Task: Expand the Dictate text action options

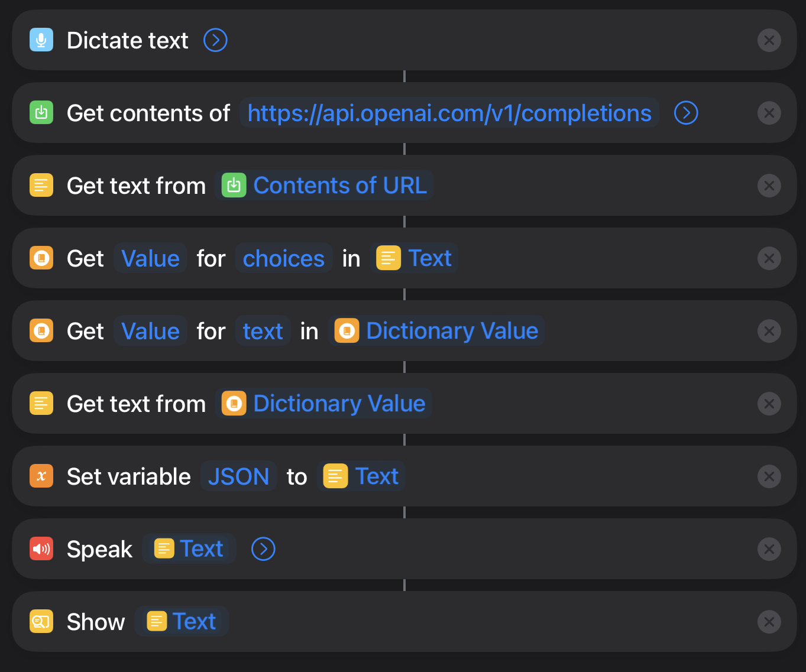Action: click(x=215, y=40)
